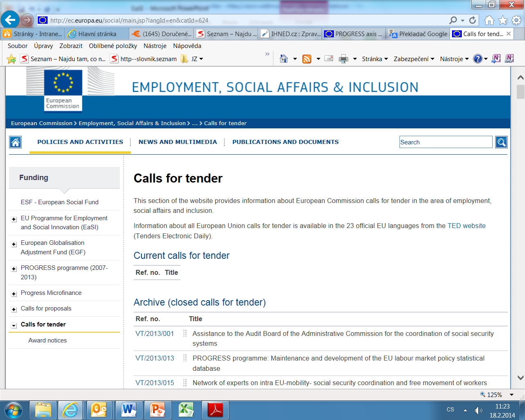Select the News and Multimedia nav item
The width and height of the screenshot is (525, 420).
(x=178, y=142)
